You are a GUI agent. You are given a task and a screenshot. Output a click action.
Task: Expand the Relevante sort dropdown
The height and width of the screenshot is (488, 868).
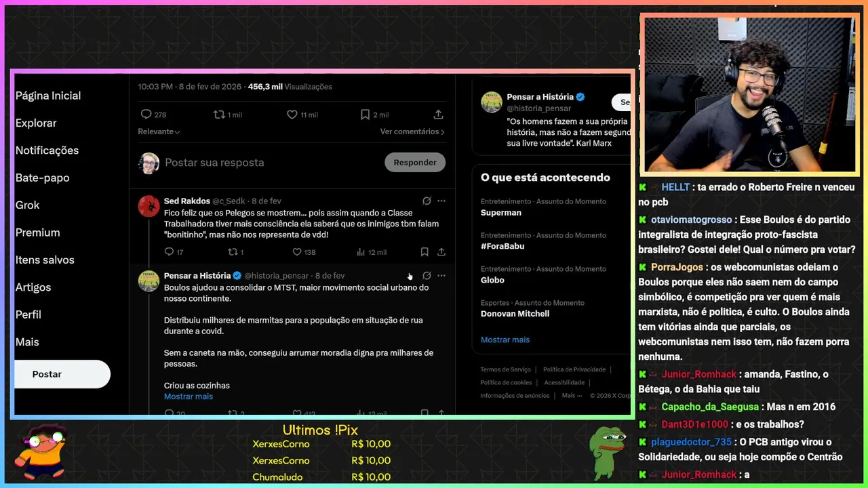(159, 131)
